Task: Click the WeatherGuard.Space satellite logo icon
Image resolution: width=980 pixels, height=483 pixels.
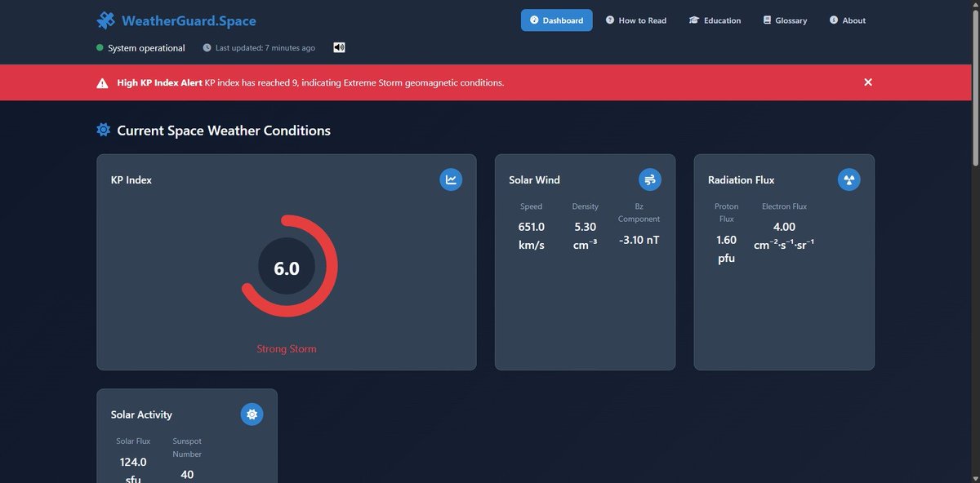Action: click(x=105, y=20)
